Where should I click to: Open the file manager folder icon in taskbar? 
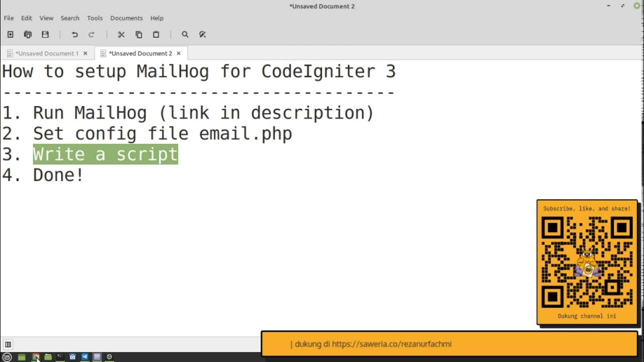tap(48, 357)
